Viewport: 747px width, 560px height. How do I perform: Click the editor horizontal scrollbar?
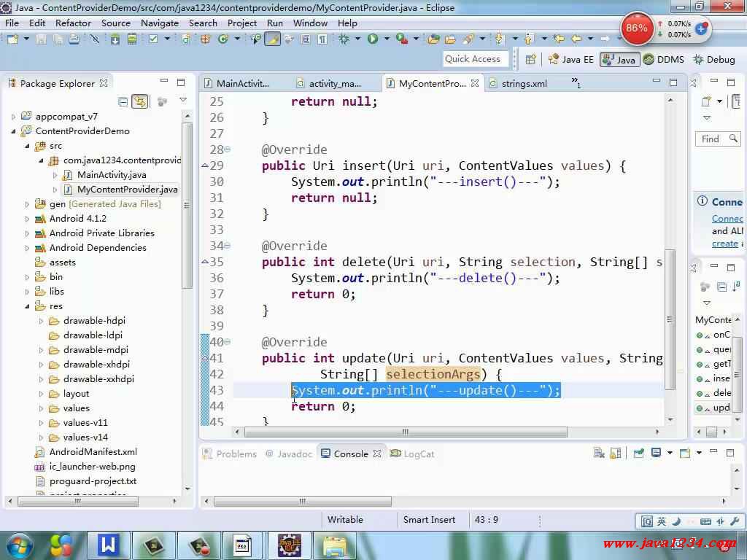406,432
